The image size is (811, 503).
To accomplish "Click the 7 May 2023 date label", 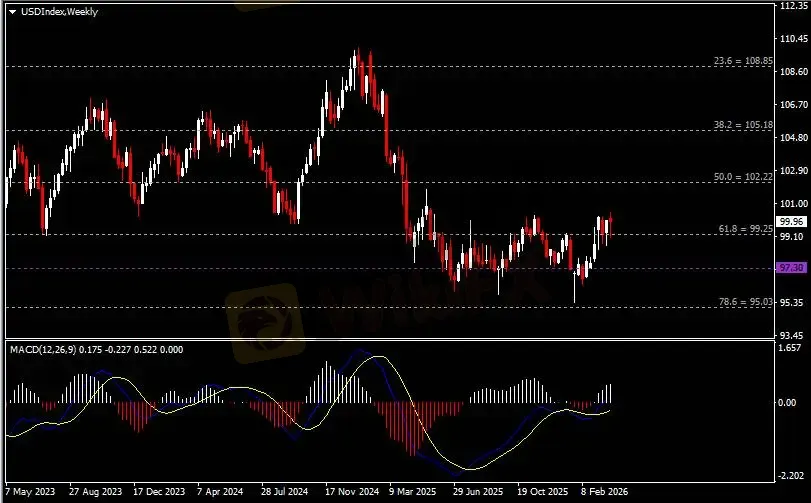I will click(30, 492).
